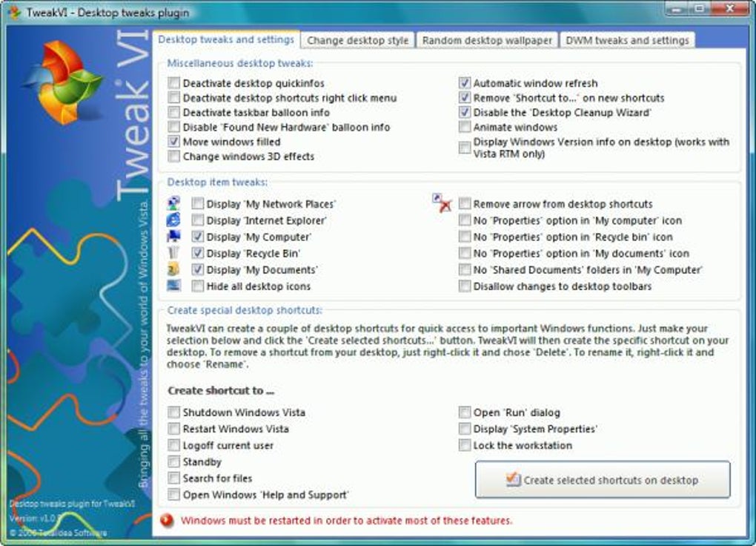Check Remove arrow from desktop shortcuts

coord(464,204)
